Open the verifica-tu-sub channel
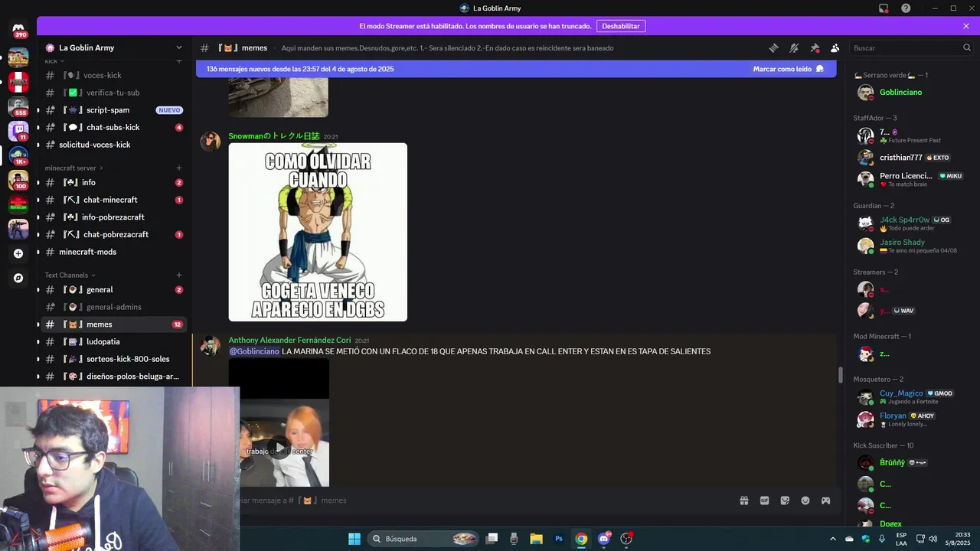The image size is (980, 551). (113, 93)
